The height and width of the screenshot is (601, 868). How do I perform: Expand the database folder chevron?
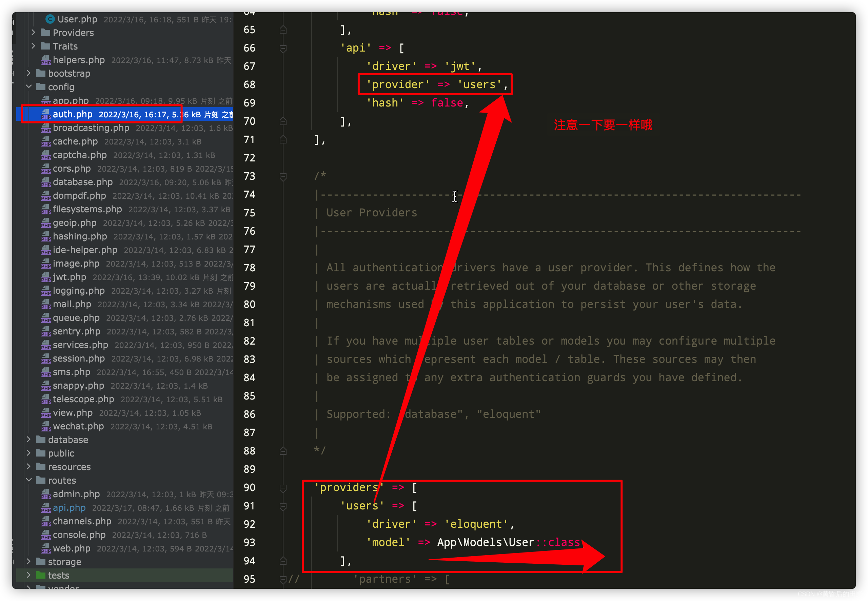pyautogui.click(x=28, y=440)
